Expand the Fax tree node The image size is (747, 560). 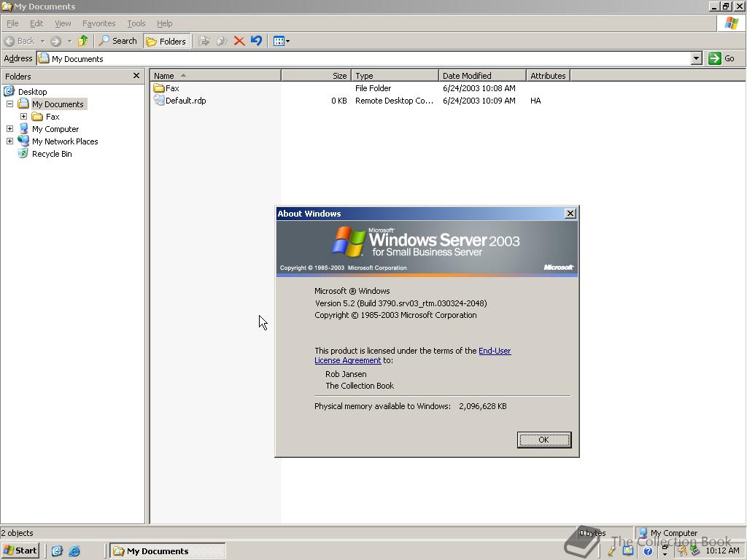click(23, 116)
